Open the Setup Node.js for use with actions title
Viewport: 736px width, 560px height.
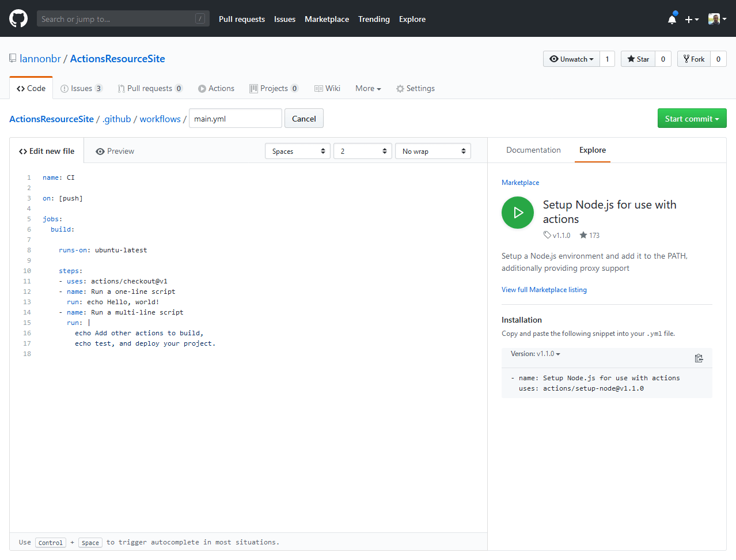pyautogui.click(x=609, y=212)
